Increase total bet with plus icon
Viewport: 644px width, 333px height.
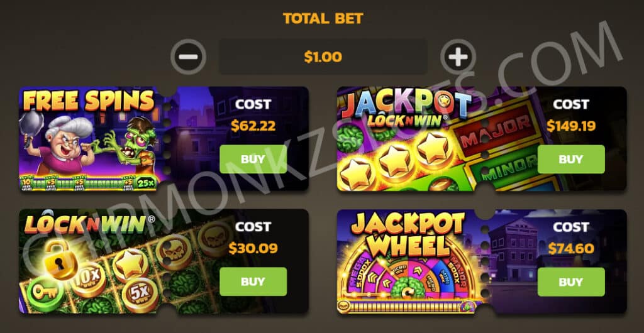click(458, 57)
